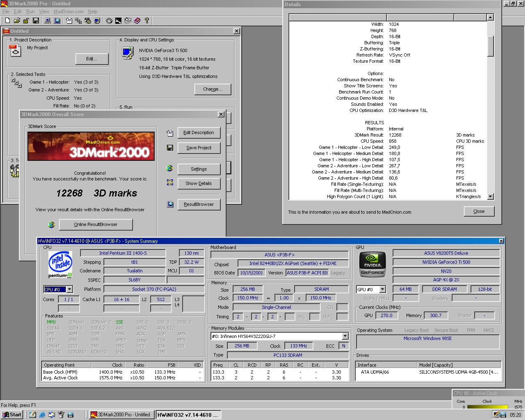Viewport: 525px width, 420px height.
Task: Click the ResultBrowser magnifier toolbar icon
Action: [x=57, y=21]
